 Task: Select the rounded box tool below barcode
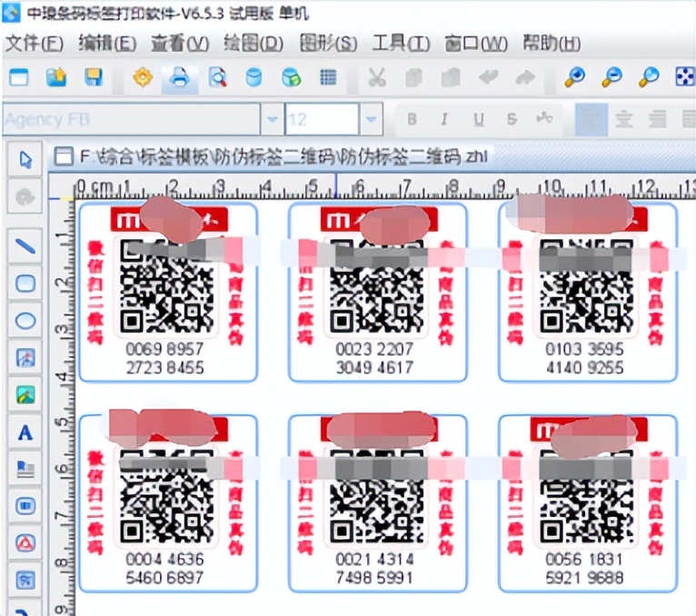pos(25,506)
